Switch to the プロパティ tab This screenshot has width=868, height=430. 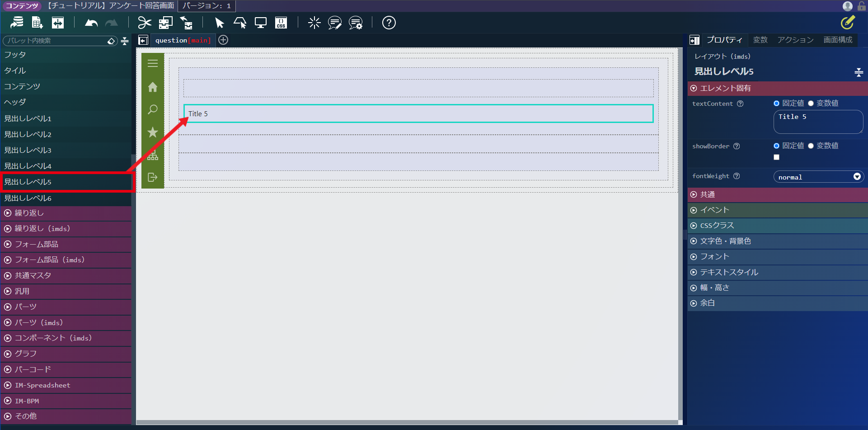pos(724,40)
